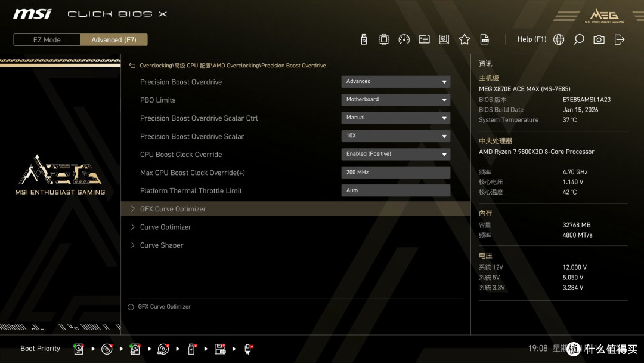Image resolution: width=644 pixels, height=363 pixels.
Task: Click the card-style profile icon in toolbar
Action: pos(425,39)
